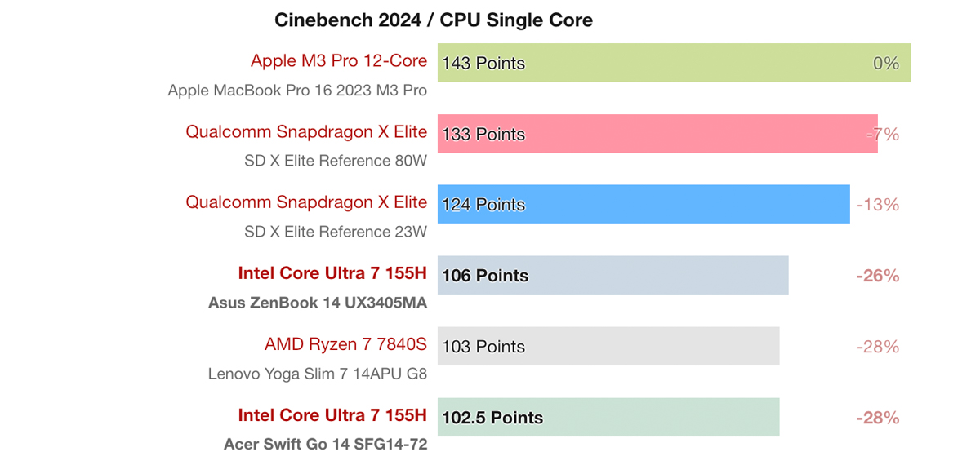
Task: Select the green 143 Points bar
Action: pyautogui.click(x=674, y=63)
